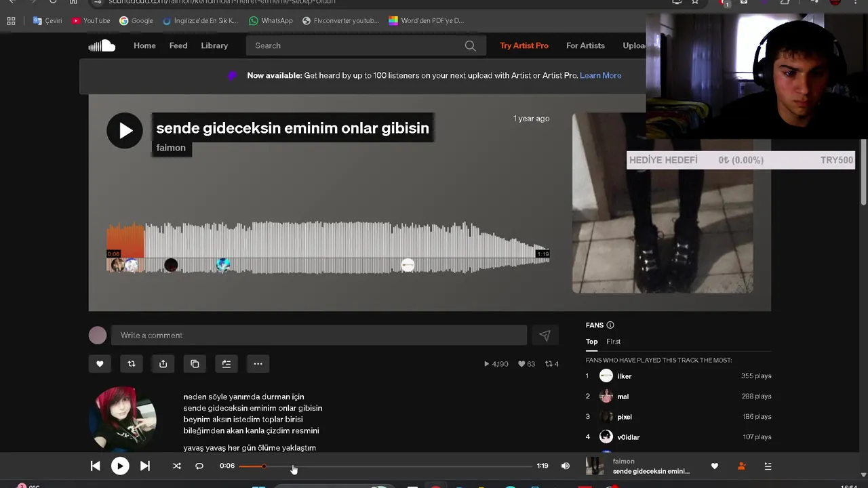This screenshot has width=868, height=488.
Task: Select the First fans tab
Action: 614,342
